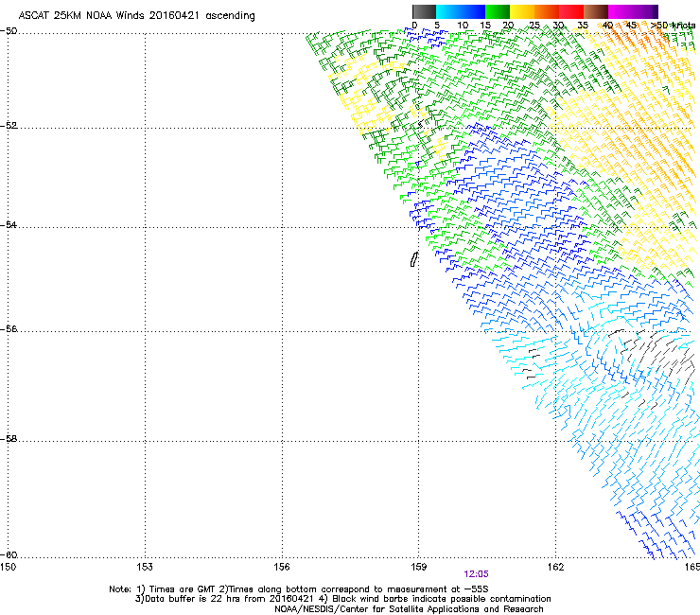Click the latitude label -58
This screenshot has width=700, height=615.
(9, 439)
